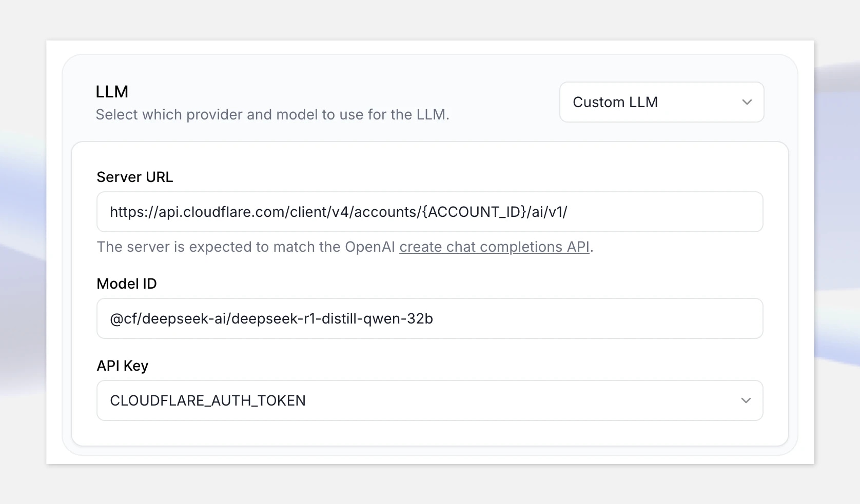
Task: Select the CLOUDFLARE_AUTH_TOKEN value
Action: [x=207, y=400]
